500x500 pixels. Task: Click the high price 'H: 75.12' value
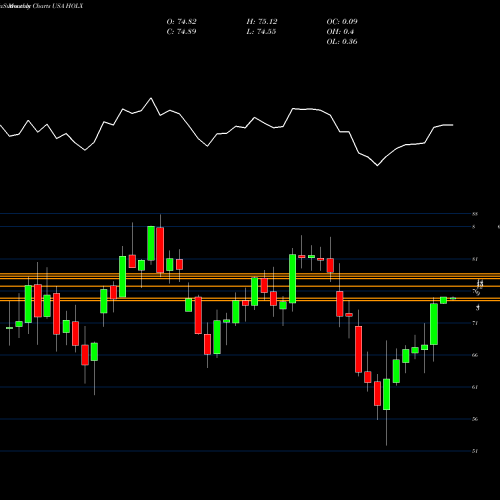click(x=262, y=22)
